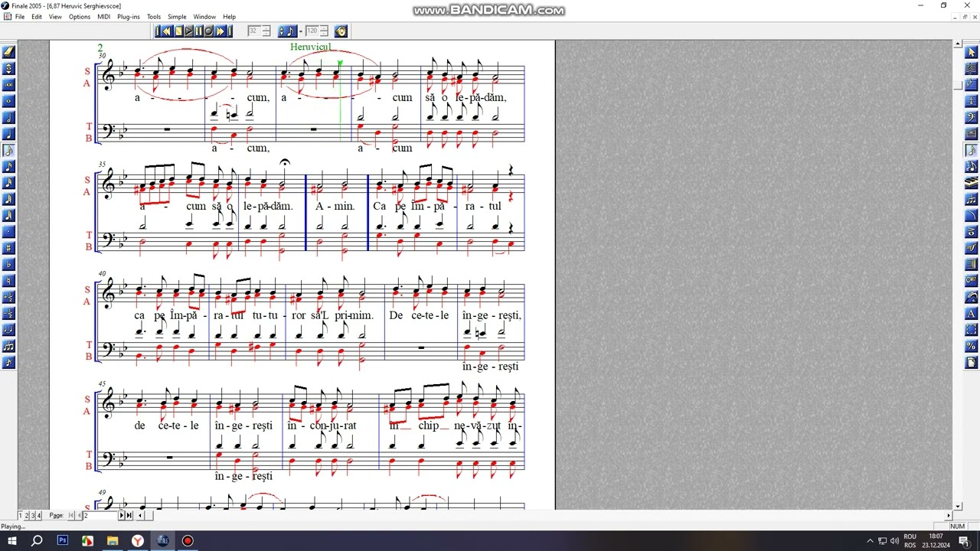Image resolution: width=980 pixels, height=551 pixels.
Task: Activate the Selection arrow tool
Action: [971, 52]
